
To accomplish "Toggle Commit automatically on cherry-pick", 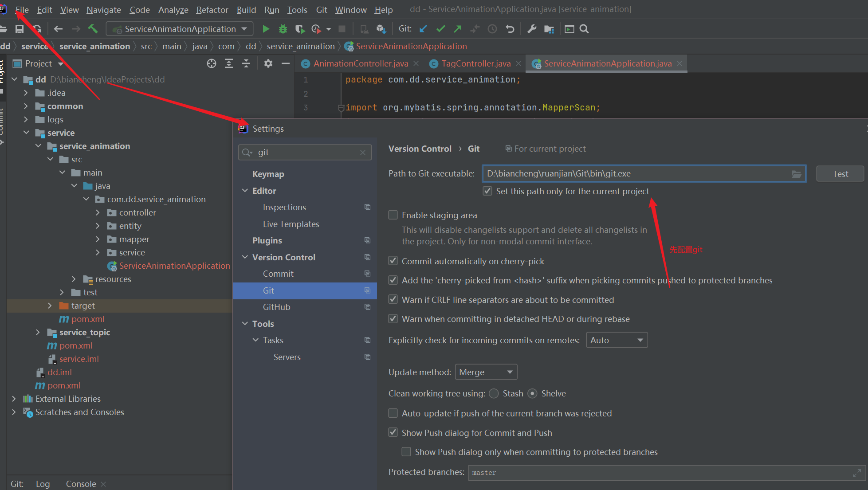I will click(393, 261).
